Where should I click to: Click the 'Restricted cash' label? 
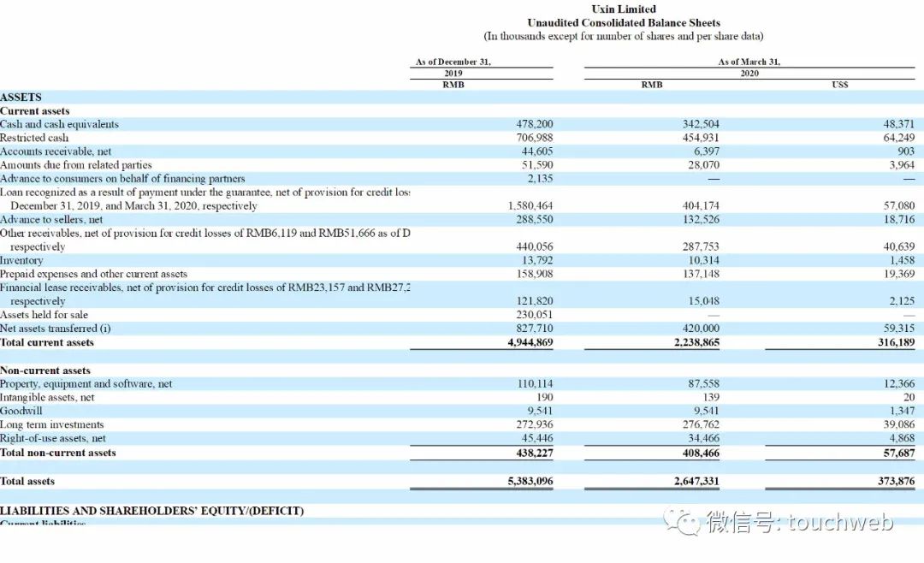pos(34,138)
